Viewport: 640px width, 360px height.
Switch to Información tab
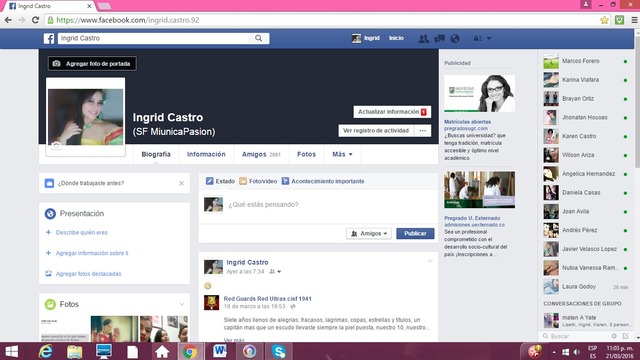click(206, 154)
